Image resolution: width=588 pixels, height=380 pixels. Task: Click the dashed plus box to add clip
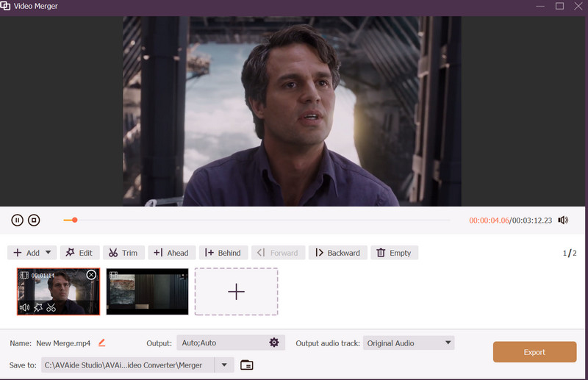pyautogui.click(x=236, y=292)
